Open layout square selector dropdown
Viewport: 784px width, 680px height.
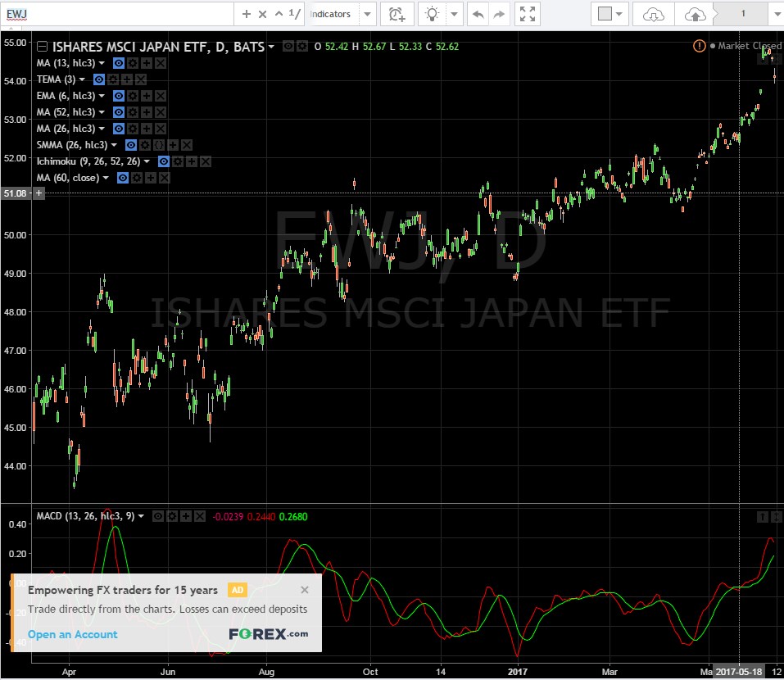[x=610, y=14]
